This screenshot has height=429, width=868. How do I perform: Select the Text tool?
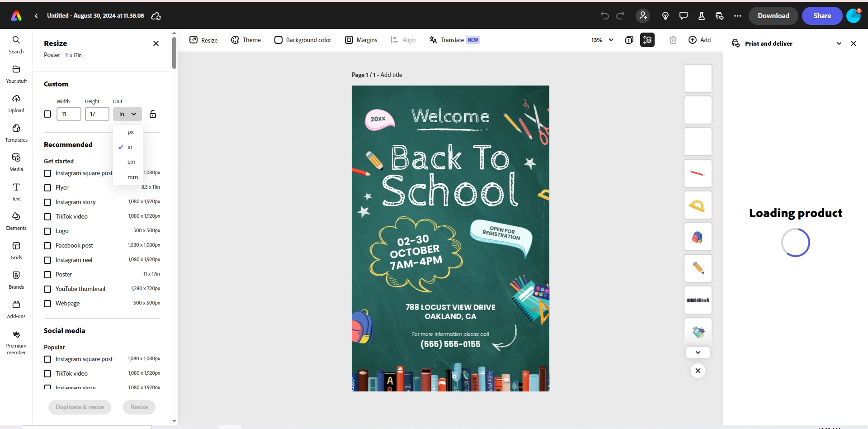(x=16, y=192)
